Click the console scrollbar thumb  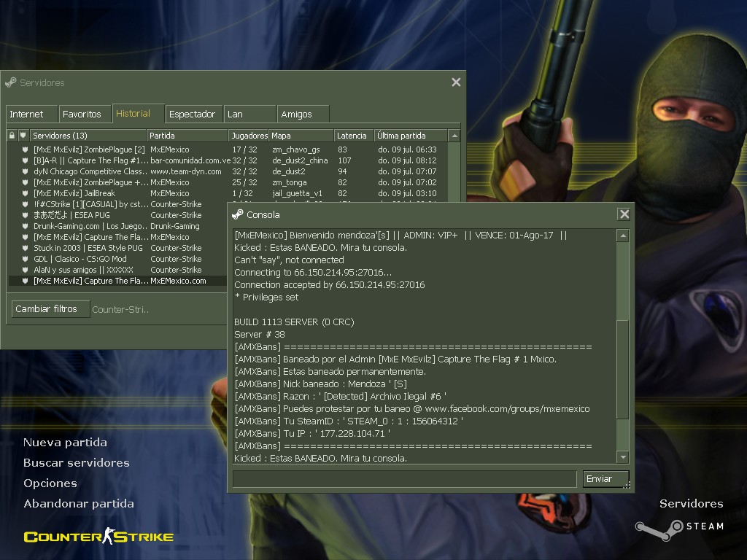point(623,369)
